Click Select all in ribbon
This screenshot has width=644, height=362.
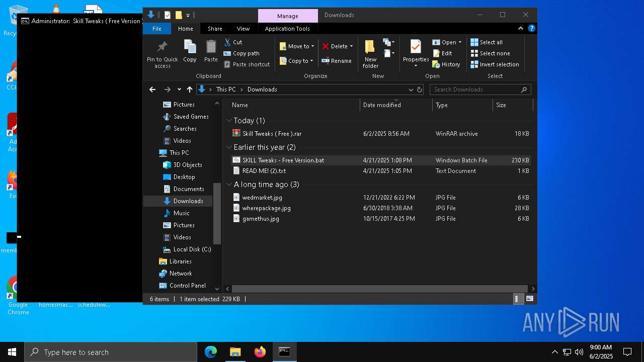tap(487, 42)
